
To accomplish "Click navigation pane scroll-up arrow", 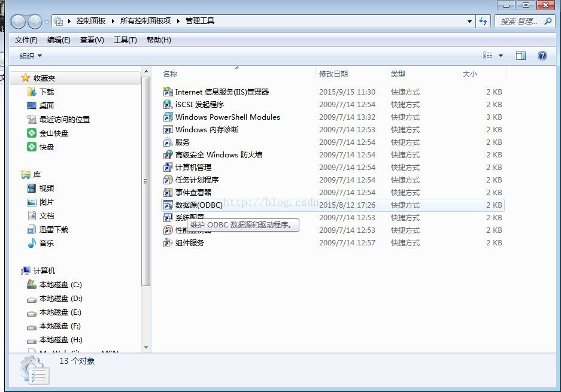I will click(x=145, y=72).
